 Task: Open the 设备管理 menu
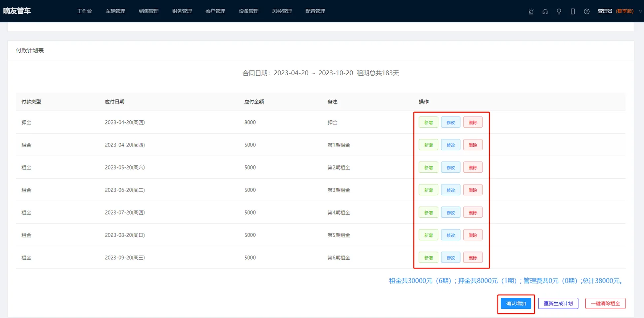tap(249, 11)
